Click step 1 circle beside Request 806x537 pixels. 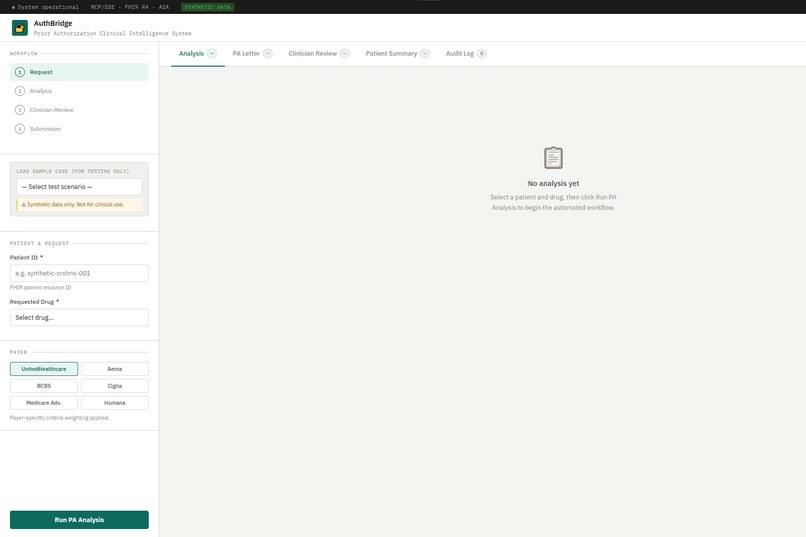tap(20, 72)
